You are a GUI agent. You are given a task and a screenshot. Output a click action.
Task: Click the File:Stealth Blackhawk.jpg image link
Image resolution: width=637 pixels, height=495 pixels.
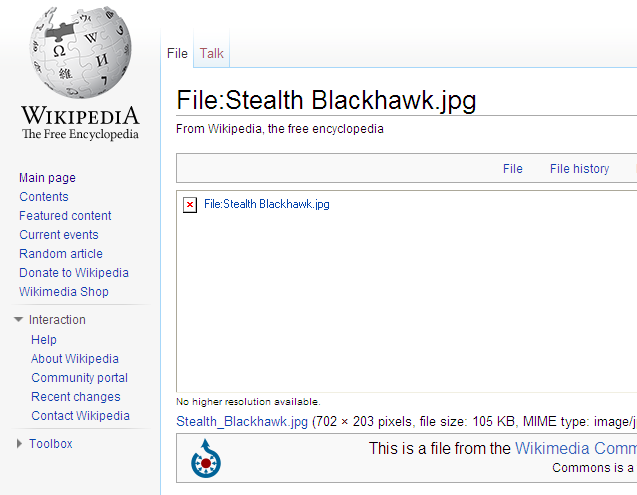(266, 204)
